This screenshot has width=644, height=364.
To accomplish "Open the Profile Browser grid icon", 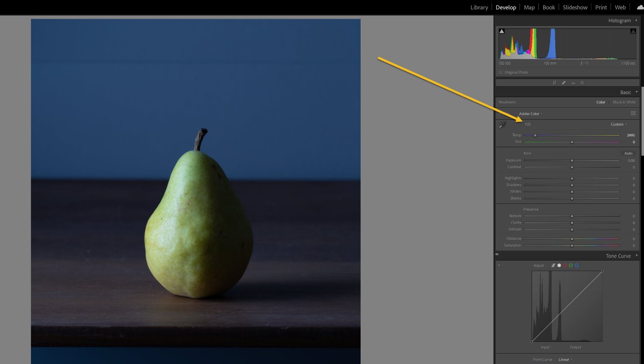I will (x=633, y=113).
